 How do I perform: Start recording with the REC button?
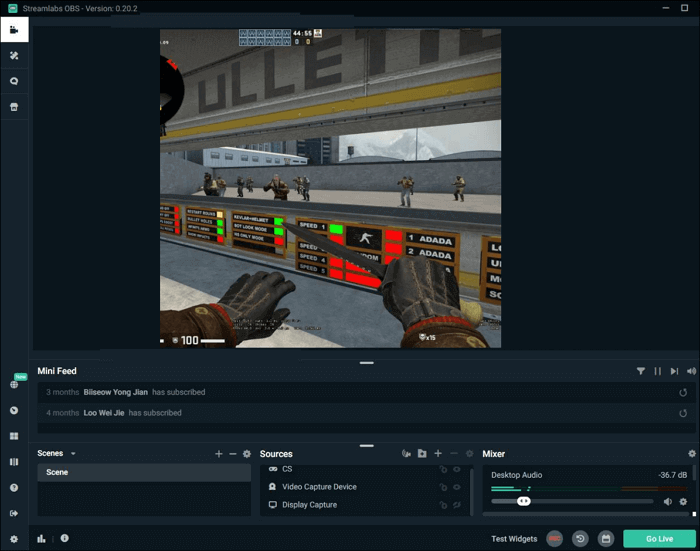(554, 539)
